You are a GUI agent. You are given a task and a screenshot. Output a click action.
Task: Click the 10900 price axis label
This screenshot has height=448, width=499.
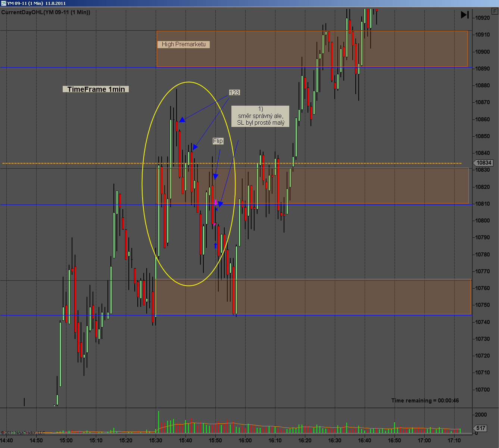[x=482, y=52]
